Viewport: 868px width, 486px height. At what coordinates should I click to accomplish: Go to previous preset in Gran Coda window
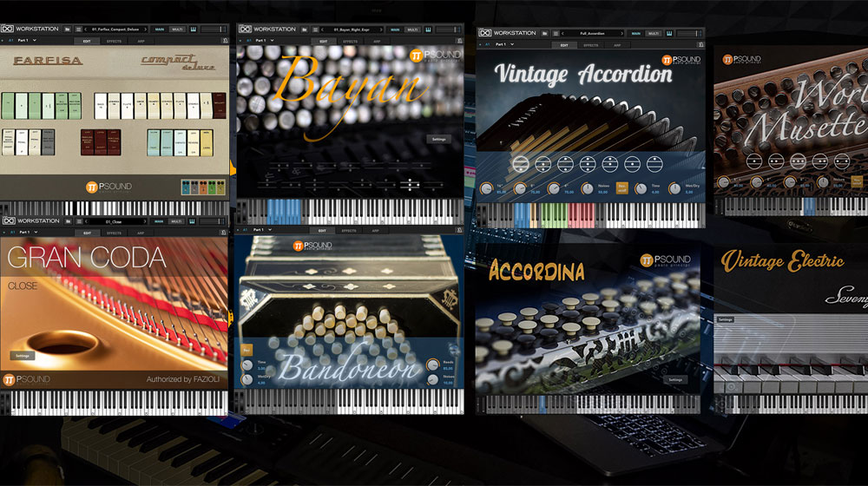[x=86, y=221]
